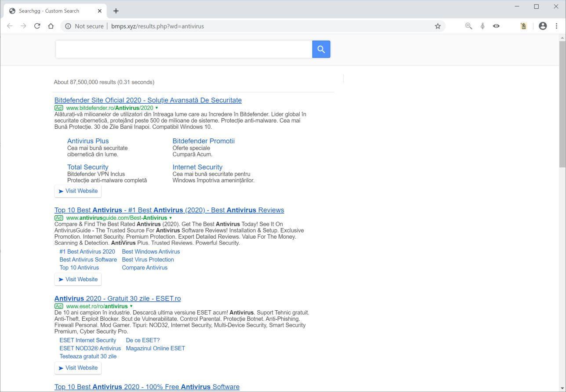Click the eye extension icon
The image size is (566, 392).
pos(496,26)
